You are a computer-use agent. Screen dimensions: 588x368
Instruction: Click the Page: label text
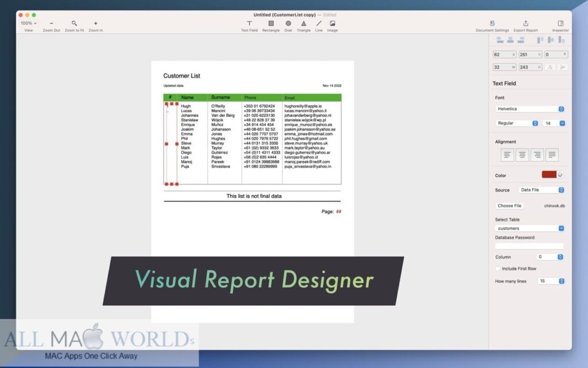pos(327,212)
